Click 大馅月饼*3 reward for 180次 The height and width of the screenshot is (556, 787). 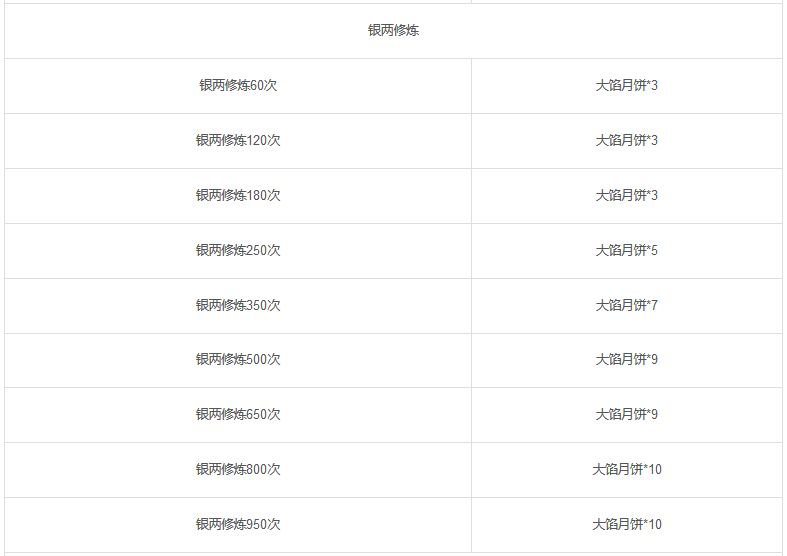tap(627, 196)
